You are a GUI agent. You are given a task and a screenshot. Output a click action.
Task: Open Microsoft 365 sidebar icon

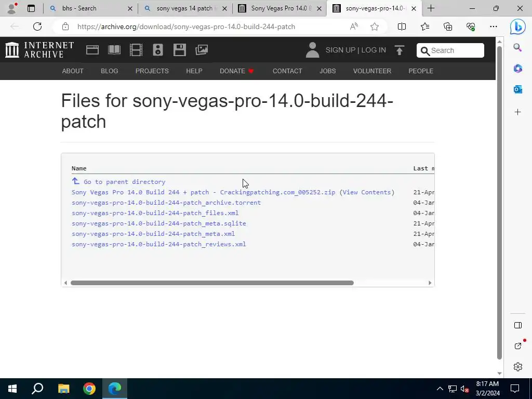click(517, 69)
